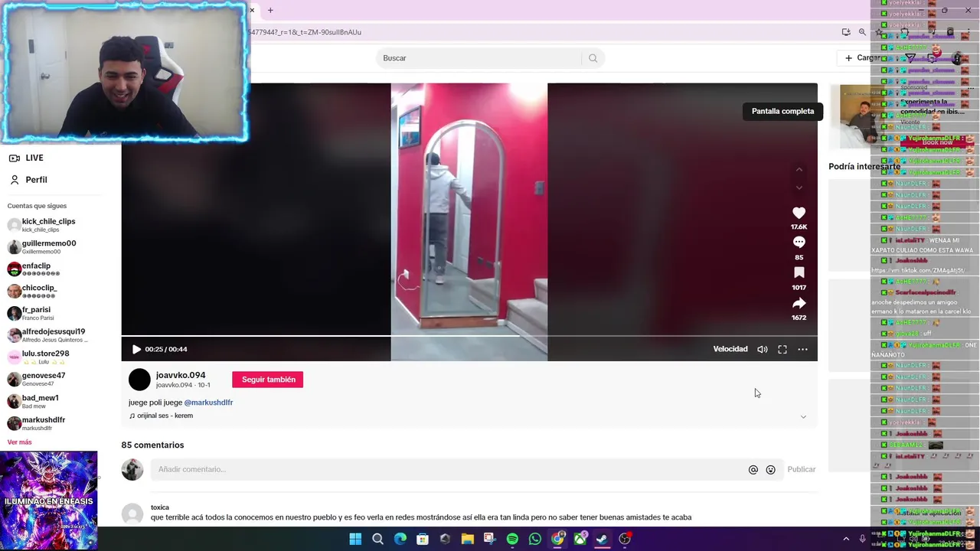Click the microphone icon in system tray
The width and height of the screenshot is (980, 551).
(x=862, y=539)
